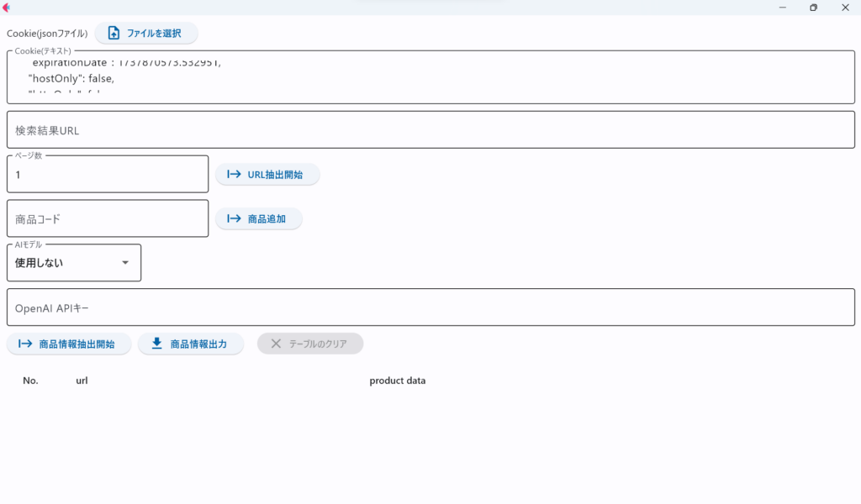Click the arrow icon on URL抽出開始
This screenshot has width=861, height=504.
click(x=234, y=175)
